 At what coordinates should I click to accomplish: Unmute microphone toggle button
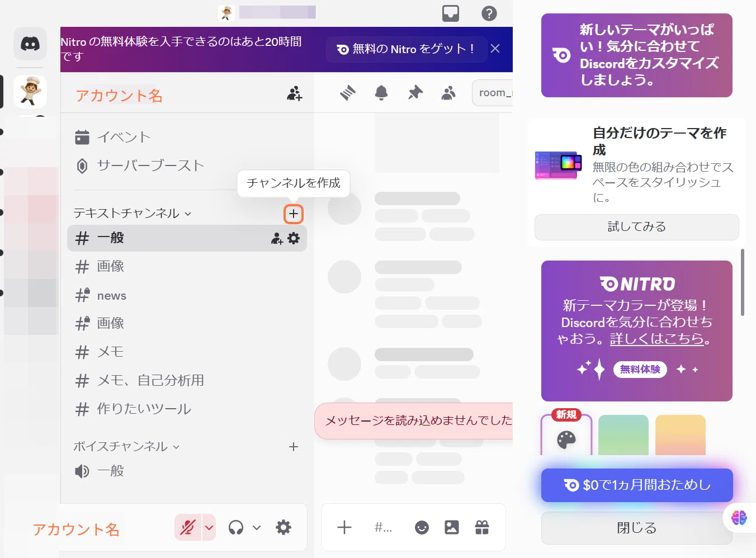[188, 527]
